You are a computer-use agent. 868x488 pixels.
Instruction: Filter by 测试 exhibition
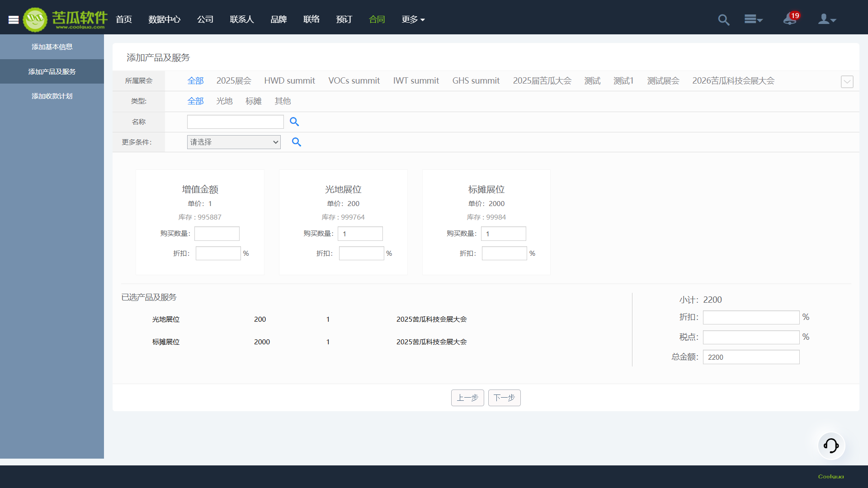coord(592,81)
